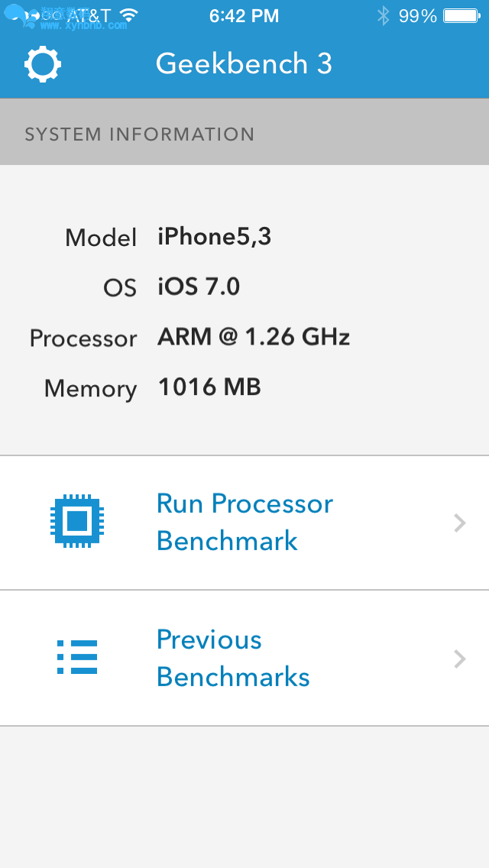Tap the Bluetooth icon in status bar
489x868 pixels.
click(384, 16)
